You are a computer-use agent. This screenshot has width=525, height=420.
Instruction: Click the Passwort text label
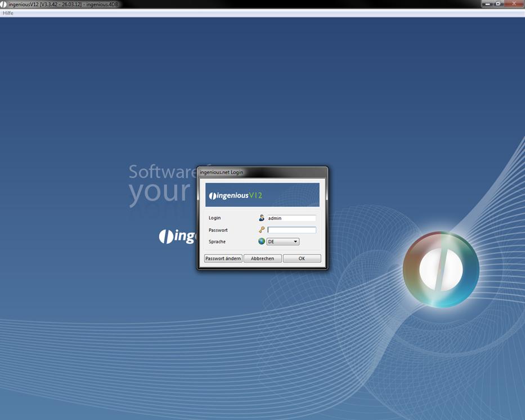218,230
